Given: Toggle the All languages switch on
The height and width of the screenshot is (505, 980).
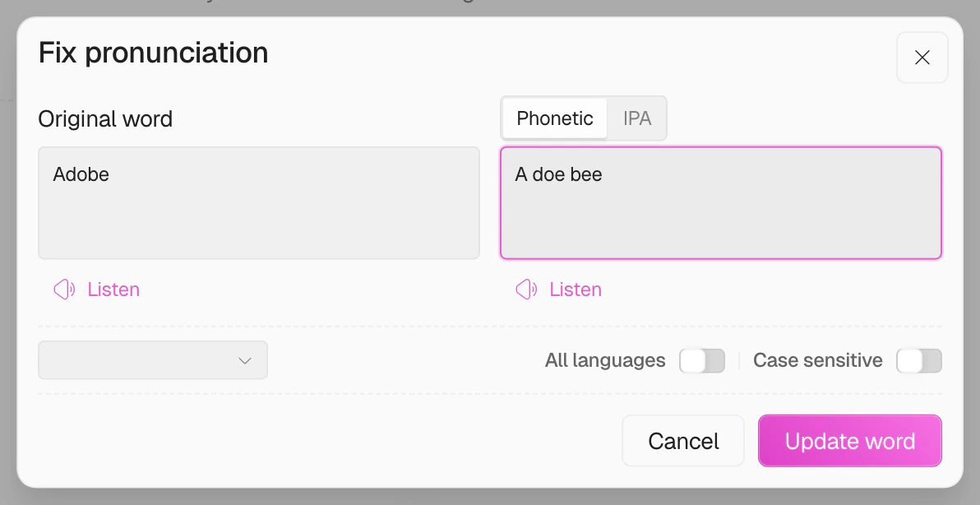Looking at the screenshot, I should click(x=702, y=360).
